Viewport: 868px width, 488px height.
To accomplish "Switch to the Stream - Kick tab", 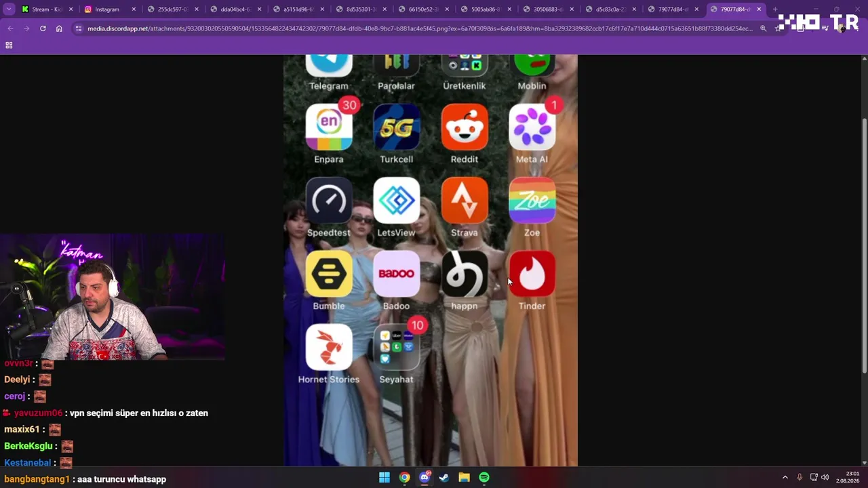I will [47, 9].
